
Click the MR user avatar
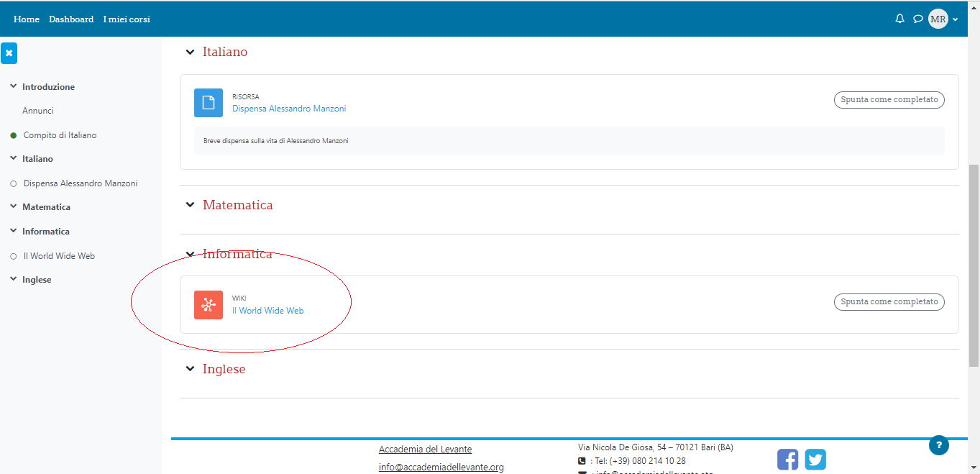pyautogui.click(x=938, y=19)
